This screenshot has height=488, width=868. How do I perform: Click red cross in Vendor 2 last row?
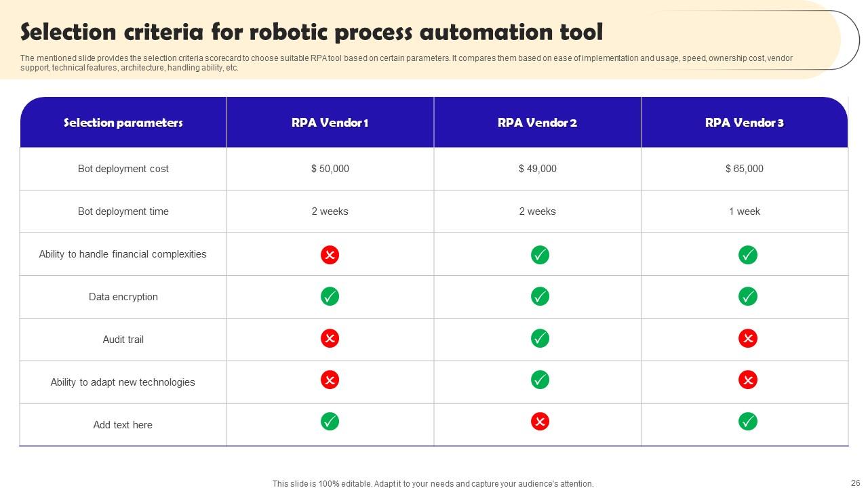click(x=540, y=422)
